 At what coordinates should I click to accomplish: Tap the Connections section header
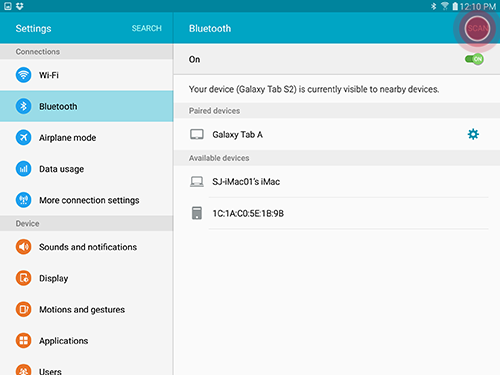coord(87,52)
